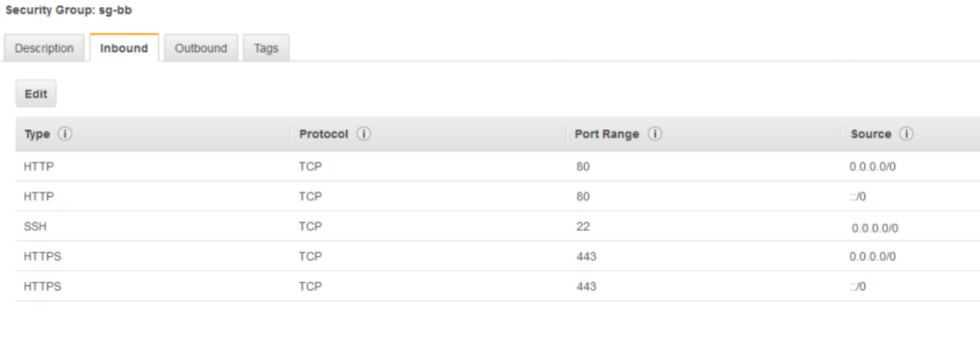This screenshot has width=980, height=339.
Task: Switch to the Outbound tab
Action: [x=200, y=49]
